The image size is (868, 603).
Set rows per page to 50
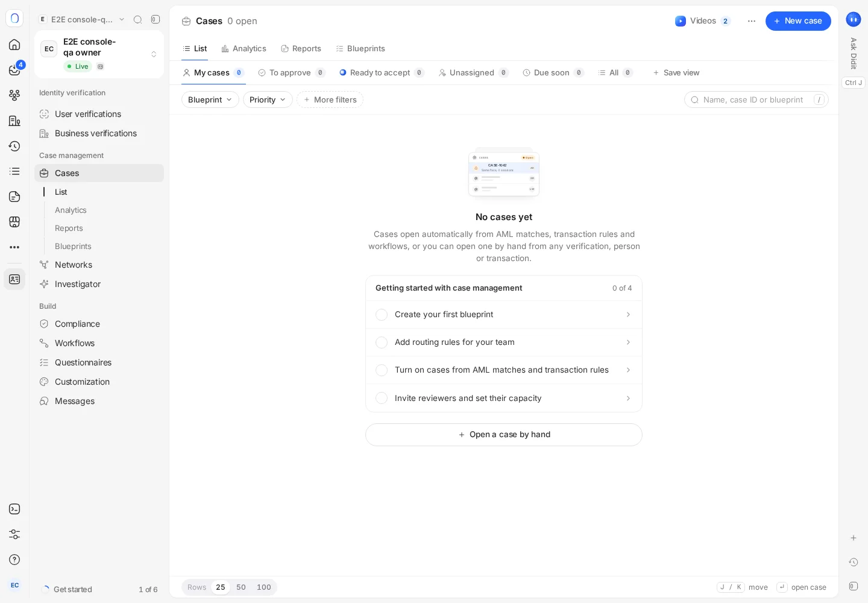[x=241, y=587]
